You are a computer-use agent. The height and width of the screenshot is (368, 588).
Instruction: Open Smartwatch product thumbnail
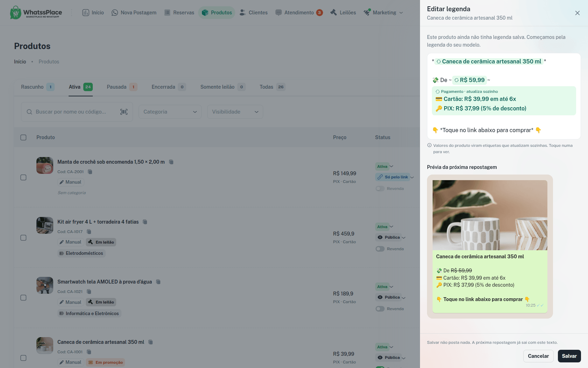(x=45, y=285)
